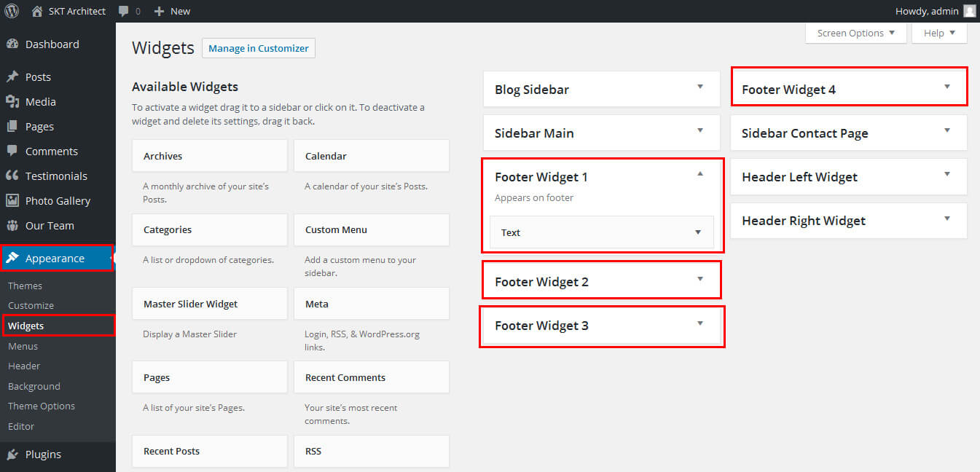Select the Calendar available widget

coord(372,156)
